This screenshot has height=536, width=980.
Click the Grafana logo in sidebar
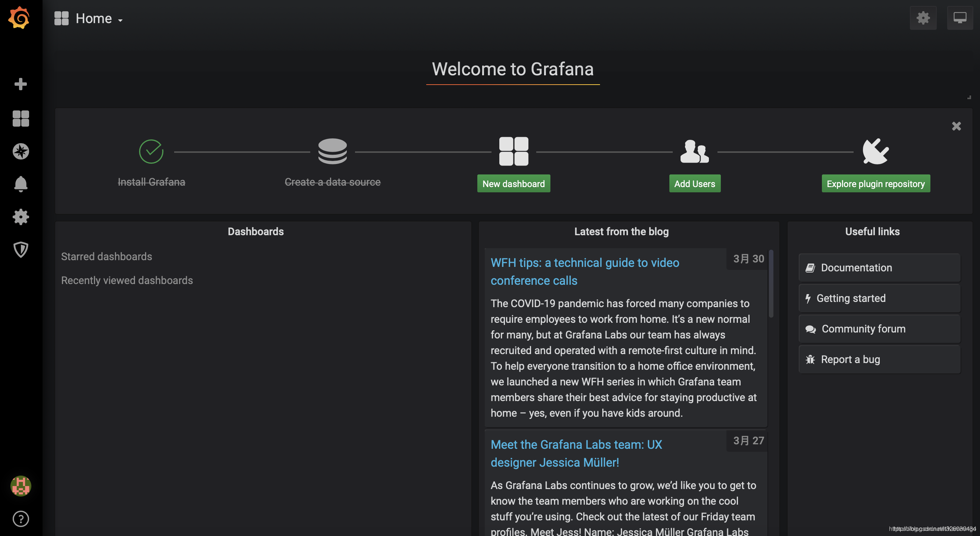(x=19, y=18)
